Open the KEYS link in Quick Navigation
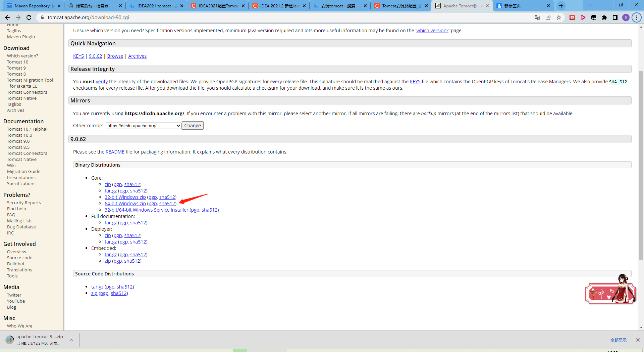This screenshot has height=352, width=644. click(x=78, y=56)
